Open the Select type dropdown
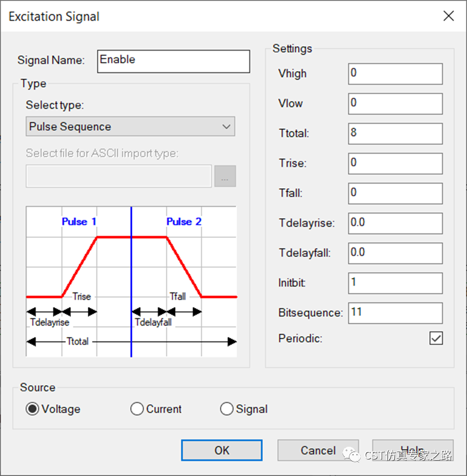 click(x=130, y=127)
